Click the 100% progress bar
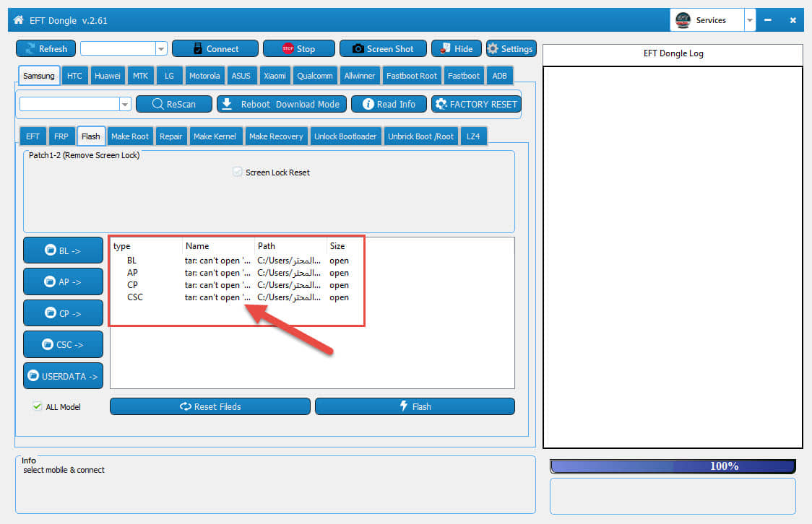The image size is (812, 524). [x=673, y=466]
